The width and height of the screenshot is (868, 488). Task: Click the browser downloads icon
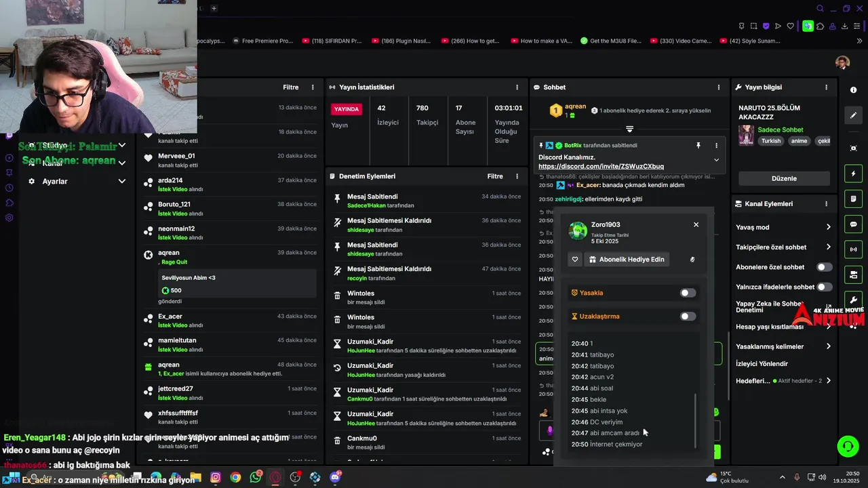coord(845,26)
